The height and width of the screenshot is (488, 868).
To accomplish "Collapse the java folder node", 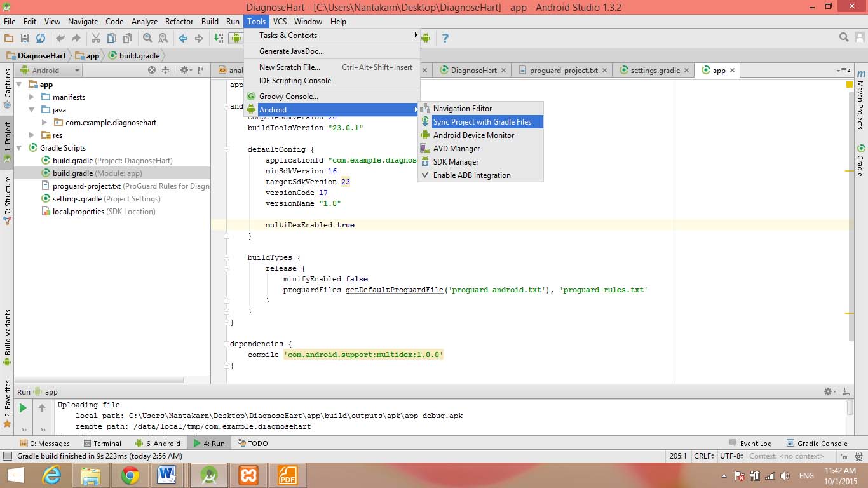I will [32, 110].
